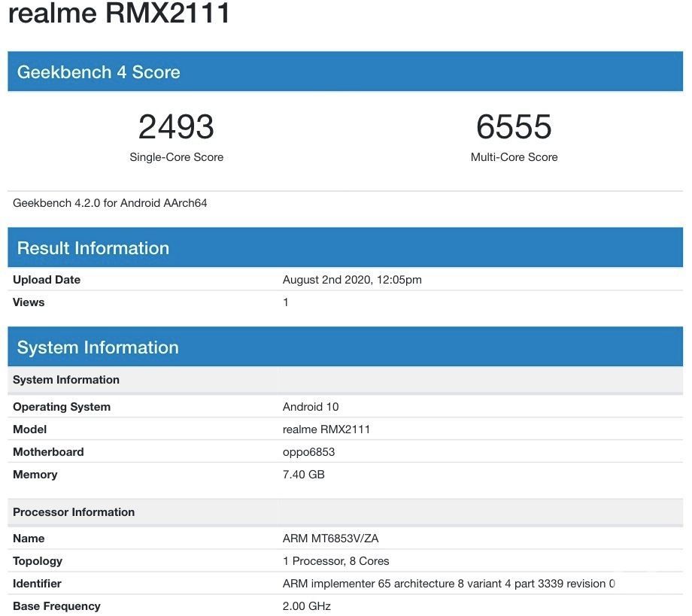Select the Memory value 7.40 GB
Screen dimensions: 692x616
pos(301,474)
